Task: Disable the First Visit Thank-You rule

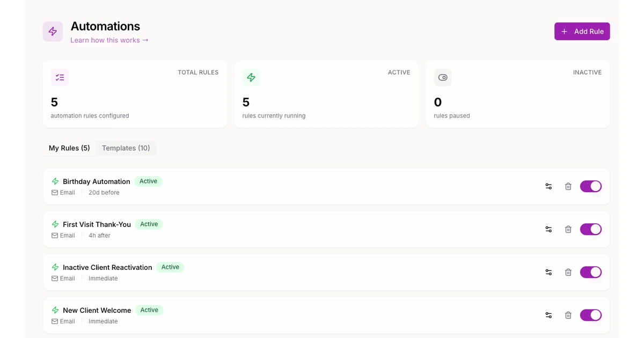Action: (590, 230)
